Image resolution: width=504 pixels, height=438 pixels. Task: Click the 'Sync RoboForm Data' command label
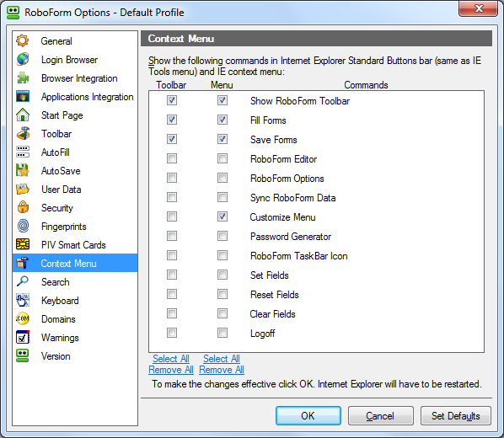tap(292, 198)
